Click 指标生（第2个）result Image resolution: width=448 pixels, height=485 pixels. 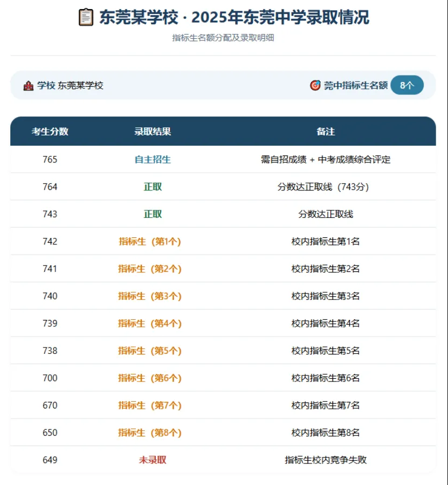(x=150, y=269)
